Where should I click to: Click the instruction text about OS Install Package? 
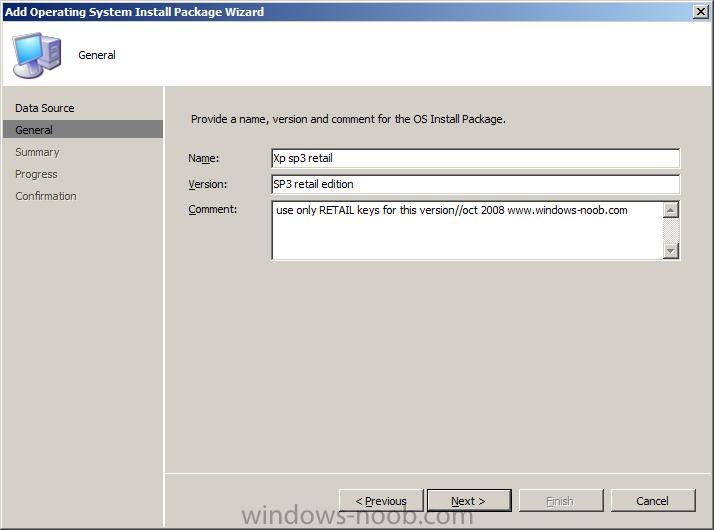pyautogui.click(x=348, y=119)
